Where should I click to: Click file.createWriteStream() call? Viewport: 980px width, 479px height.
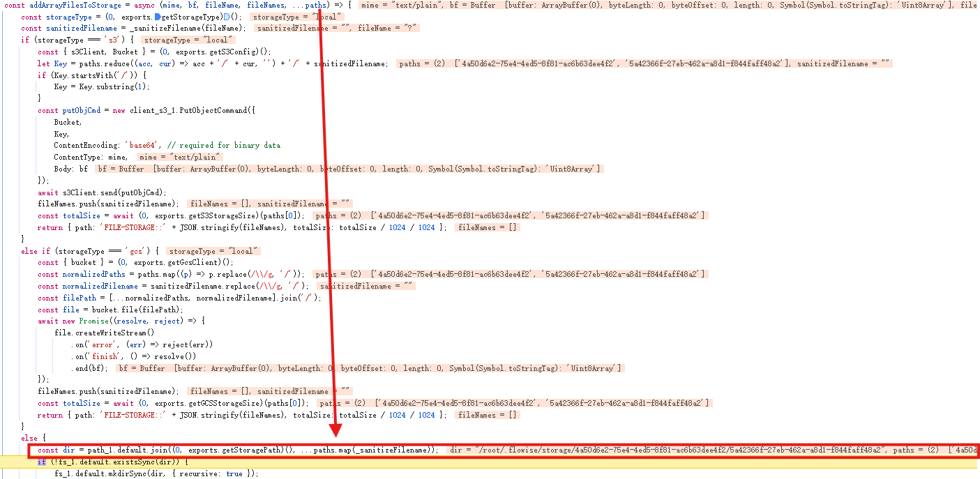104,333
